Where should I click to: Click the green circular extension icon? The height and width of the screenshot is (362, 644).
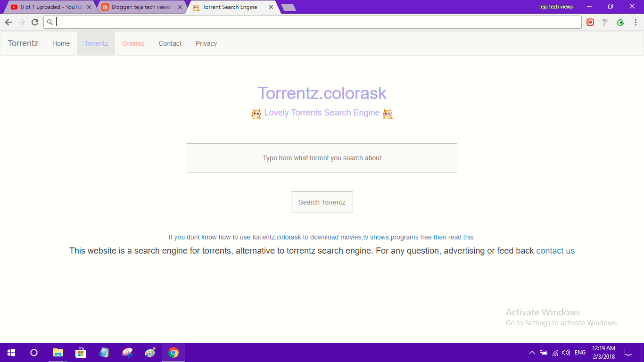[x=620, y=22]
